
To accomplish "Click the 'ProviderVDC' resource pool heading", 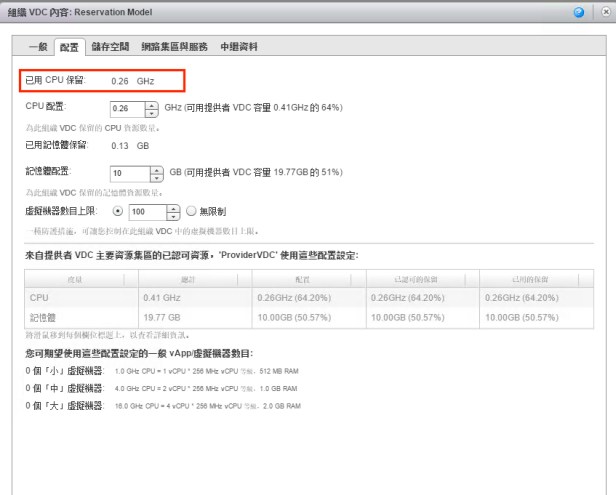I will [x=192, y=255].
